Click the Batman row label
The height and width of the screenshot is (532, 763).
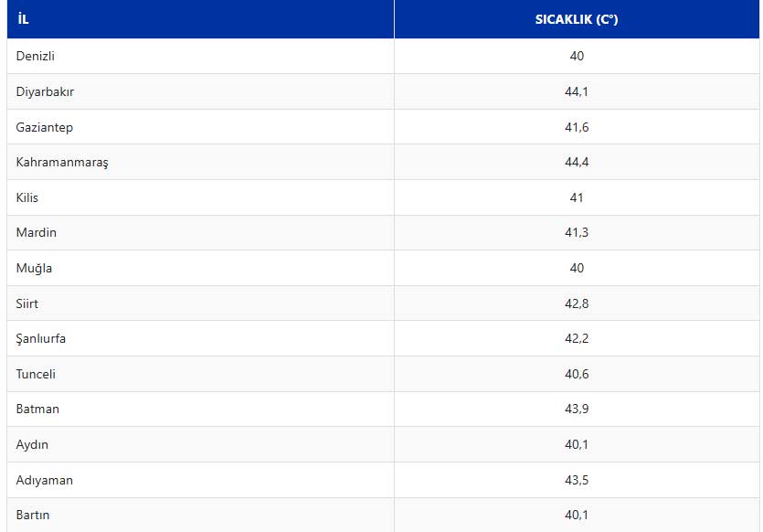(37, 409)
